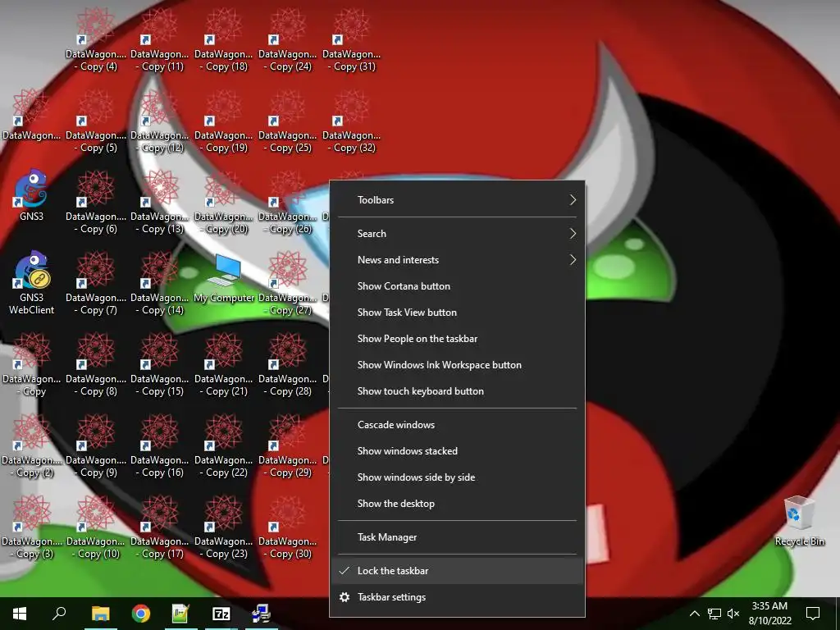840x630 pixels.
Task: Open Notepad++ from the taskbar
Action: point(180,614)
